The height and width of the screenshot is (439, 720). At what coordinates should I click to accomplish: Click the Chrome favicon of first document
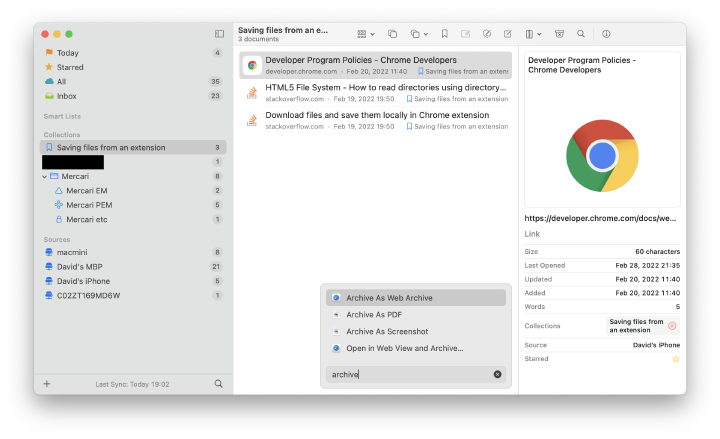pos(252,65)
